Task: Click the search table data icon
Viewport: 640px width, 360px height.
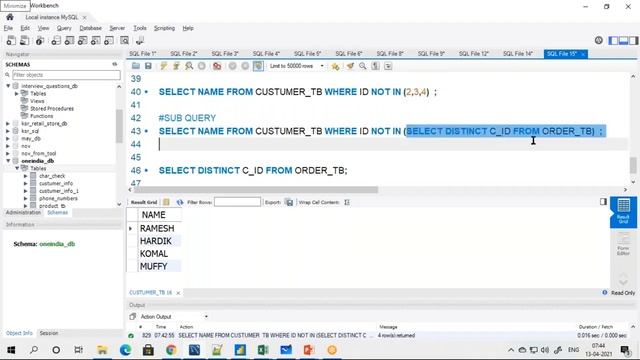Action: tap(124, 40)
